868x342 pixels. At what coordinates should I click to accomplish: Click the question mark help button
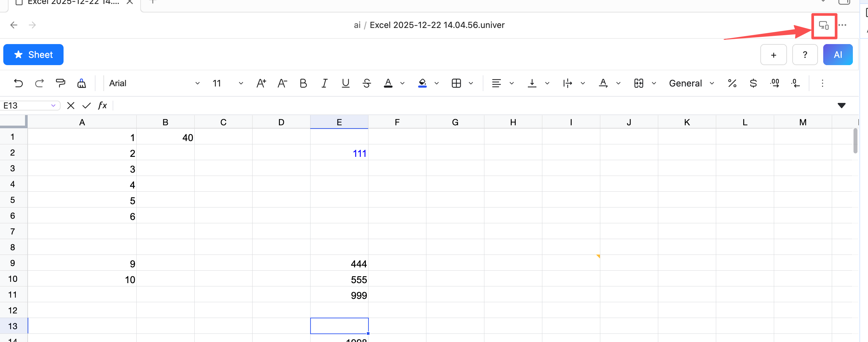(x=805, y=55)
